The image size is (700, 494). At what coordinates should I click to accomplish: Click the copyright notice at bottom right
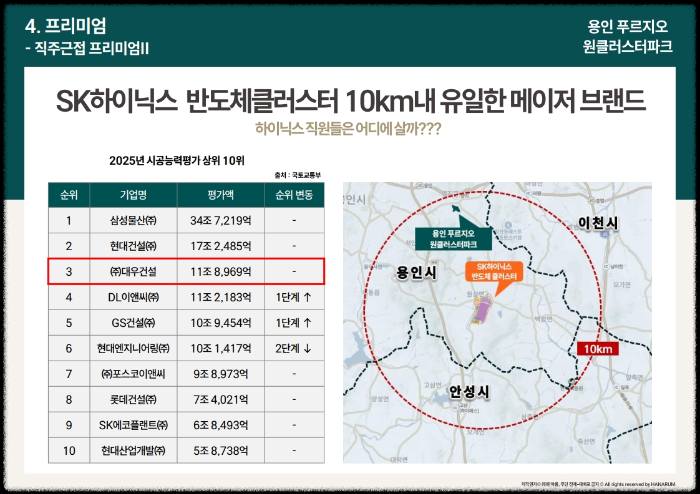coord(598,484)
